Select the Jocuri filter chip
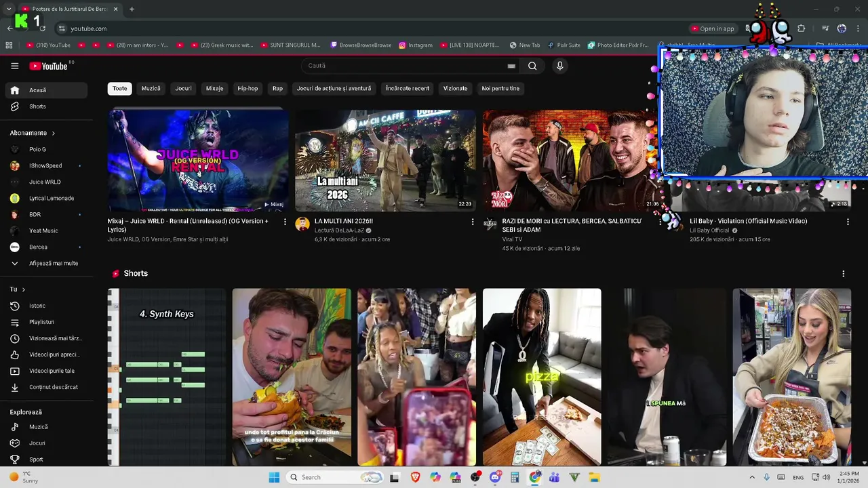The image size is (868, 488). 183,88
